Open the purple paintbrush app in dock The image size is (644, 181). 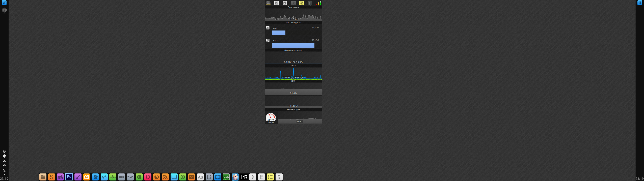tap(78, 177)
